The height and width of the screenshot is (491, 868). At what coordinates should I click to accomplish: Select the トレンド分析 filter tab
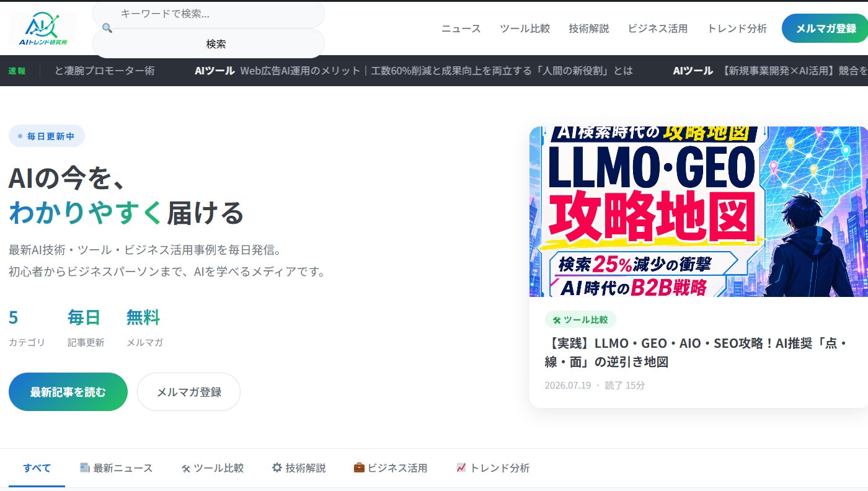click(x=493, y=468)
